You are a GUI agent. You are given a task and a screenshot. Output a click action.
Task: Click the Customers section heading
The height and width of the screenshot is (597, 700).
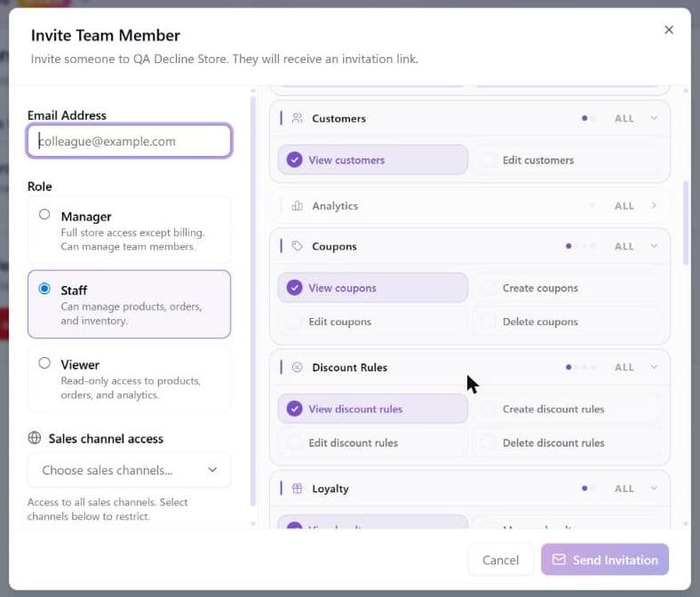click(x=338, y=119)
